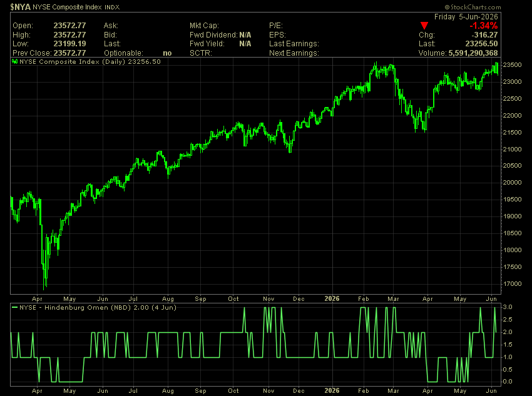Click the P/E label
Viewport: 532px width, 396px height.
(x=276, y=26)
